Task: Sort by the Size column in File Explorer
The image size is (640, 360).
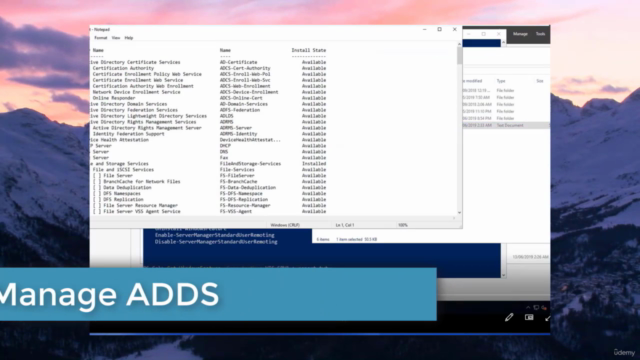Action: coord(540,81)
